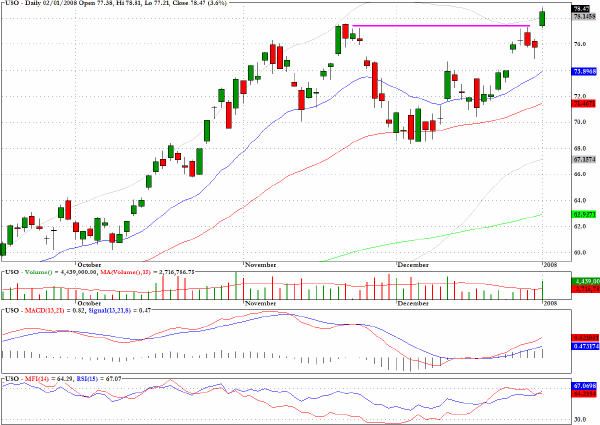
Task: Click the red 71.4071 moving average label
Action: coord(584,104)
